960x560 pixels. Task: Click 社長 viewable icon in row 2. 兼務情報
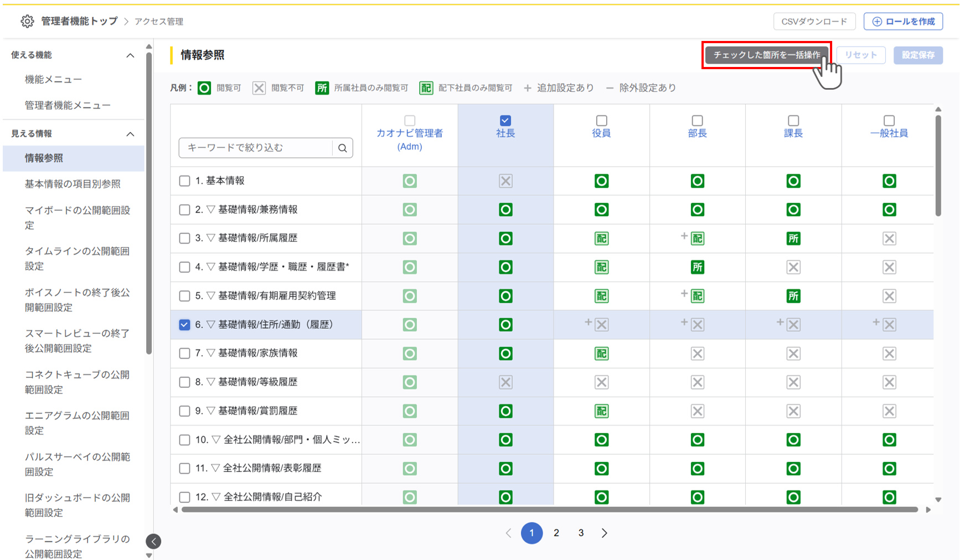pos(505,210)
